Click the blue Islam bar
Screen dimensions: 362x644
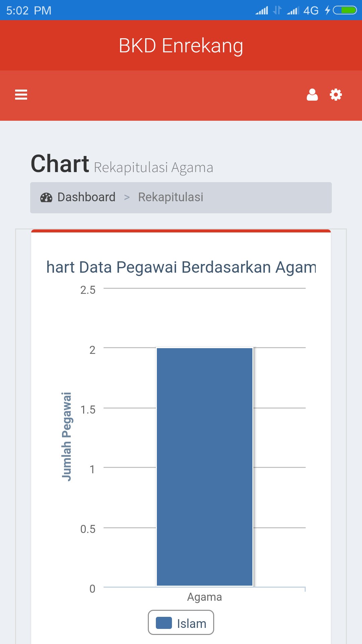click(x=204, y=466)
